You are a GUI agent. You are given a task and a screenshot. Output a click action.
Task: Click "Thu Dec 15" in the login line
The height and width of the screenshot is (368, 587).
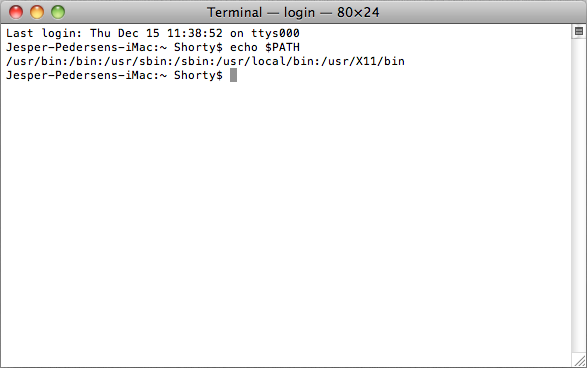point(125,33)
